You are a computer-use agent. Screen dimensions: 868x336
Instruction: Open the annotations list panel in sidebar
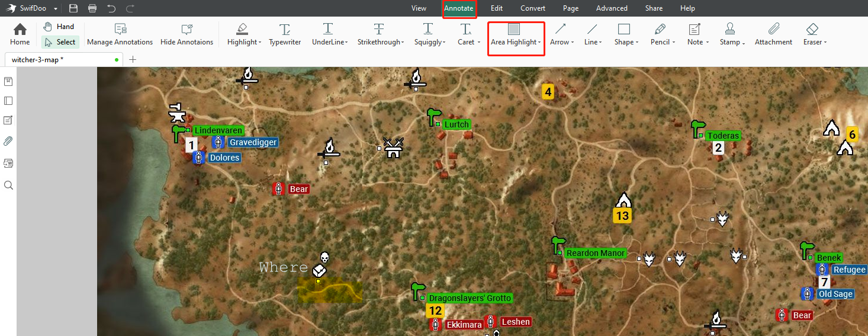(x=8, y=120)
